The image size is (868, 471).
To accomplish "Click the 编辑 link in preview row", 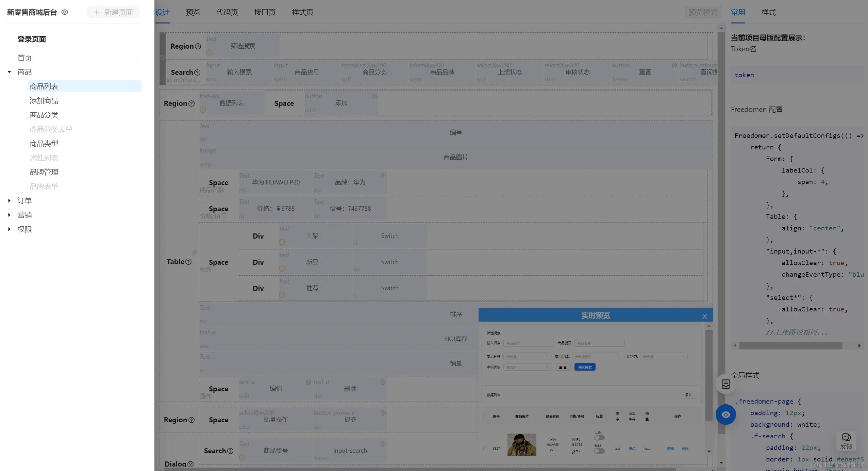I will click(670, 449).
